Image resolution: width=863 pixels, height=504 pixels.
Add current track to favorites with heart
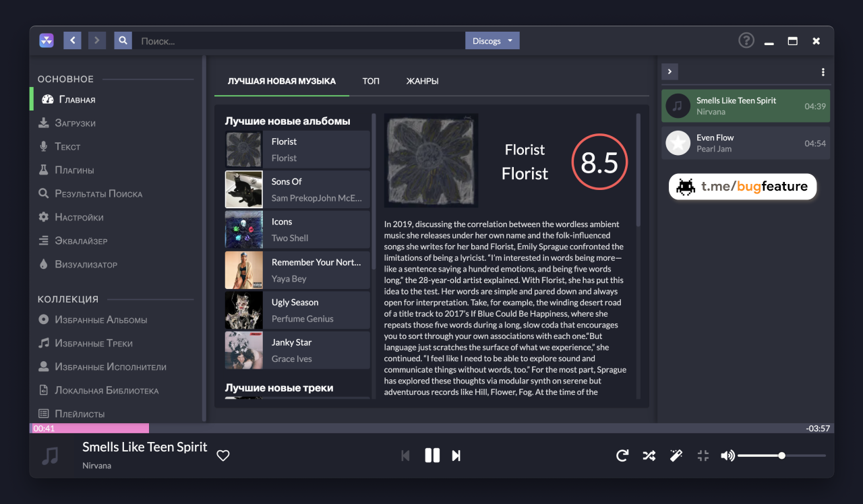223,455
